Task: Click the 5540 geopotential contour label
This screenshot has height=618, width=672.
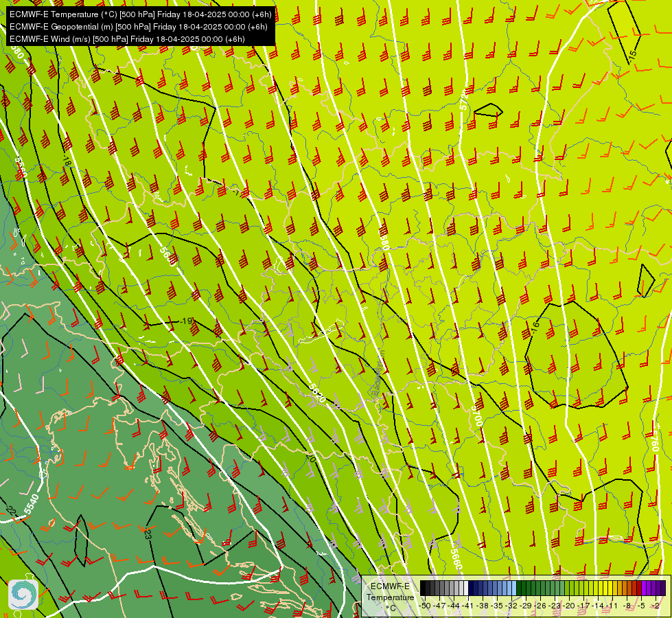Action: pyautogui.click(x=32, y=504)
